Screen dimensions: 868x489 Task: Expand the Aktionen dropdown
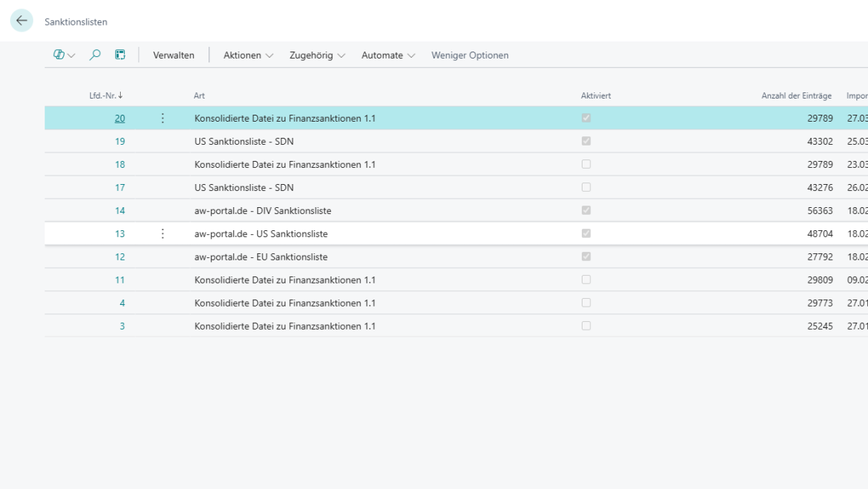(x=248, y=55)
